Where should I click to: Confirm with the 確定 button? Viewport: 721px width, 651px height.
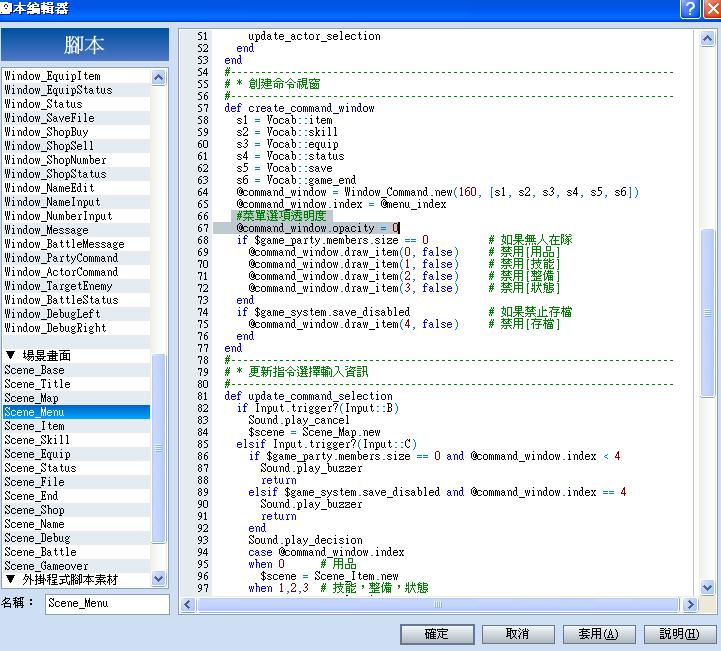pyautogui.click(x=437, y=634)
